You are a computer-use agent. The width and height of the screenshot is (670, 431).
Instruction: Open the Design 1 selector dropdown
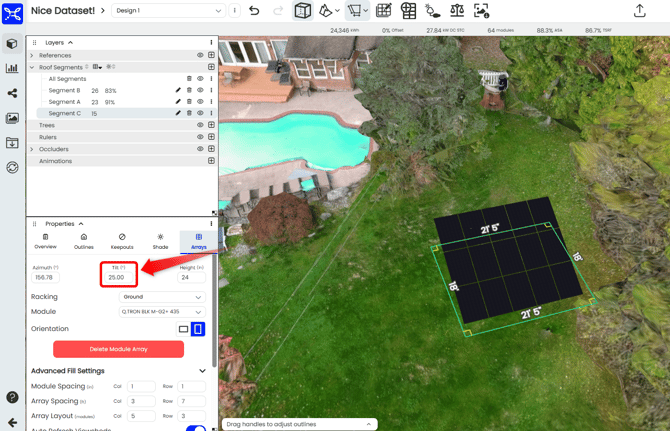[x=167, y=11]
